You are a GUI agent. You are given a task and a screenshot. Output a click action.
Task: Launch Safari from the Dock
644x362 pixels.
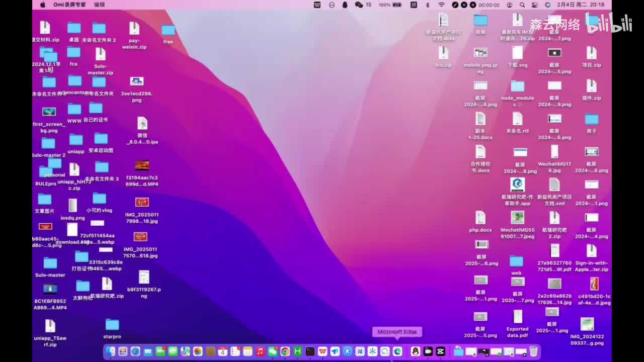pos(135,351)
